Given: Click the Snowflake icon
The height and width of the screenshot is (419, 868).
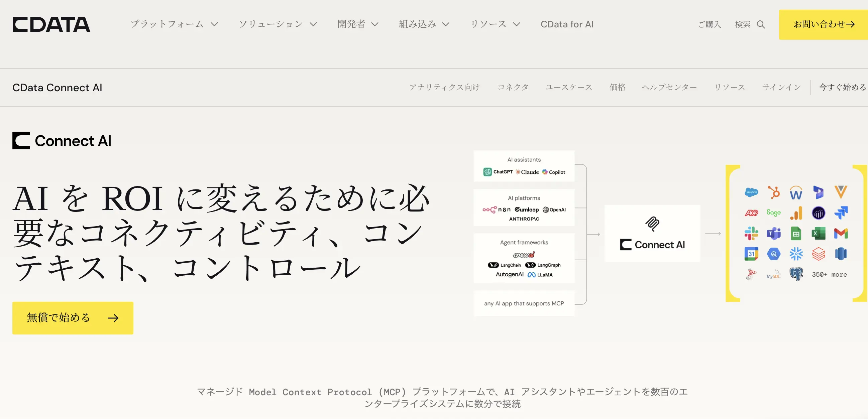Looking at the screenshot, I should click(x=796, y=254).
